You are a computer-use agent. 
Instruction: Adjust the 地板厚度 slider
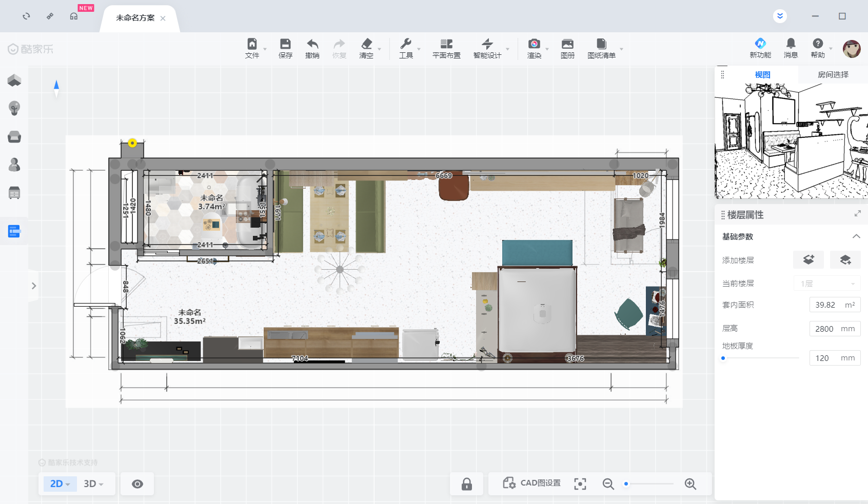[x=723, y=358]
